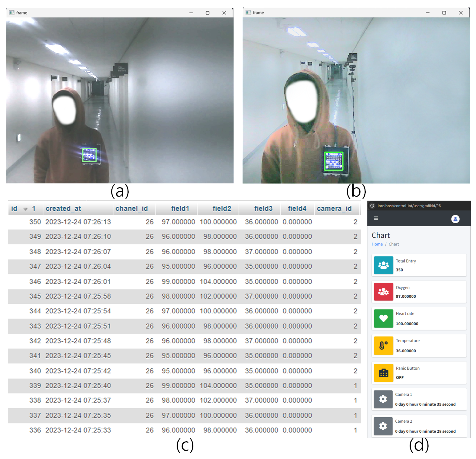Select row with id 336
This screenshot has width=476, height=459.
point(184,430)
